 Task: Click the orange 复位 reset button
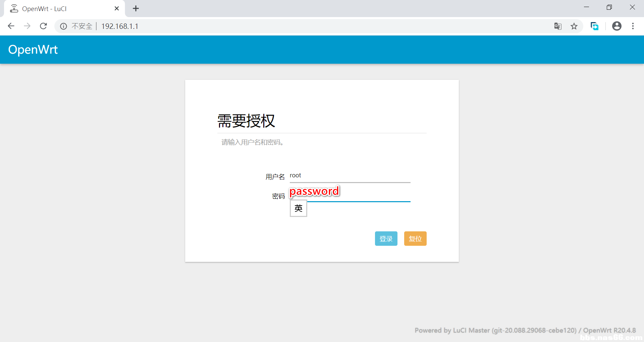tap(415, 239)
